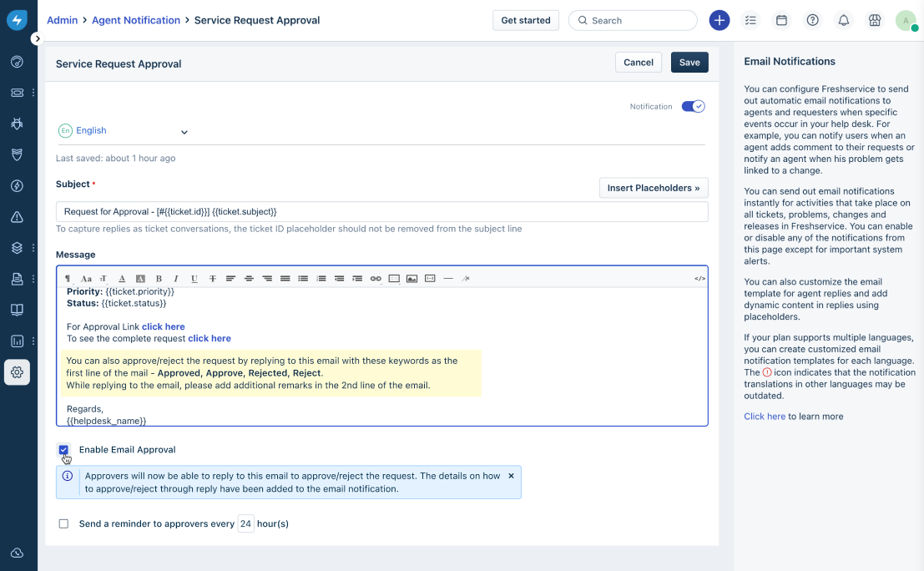Open the English language dropdown

point(124,131)
